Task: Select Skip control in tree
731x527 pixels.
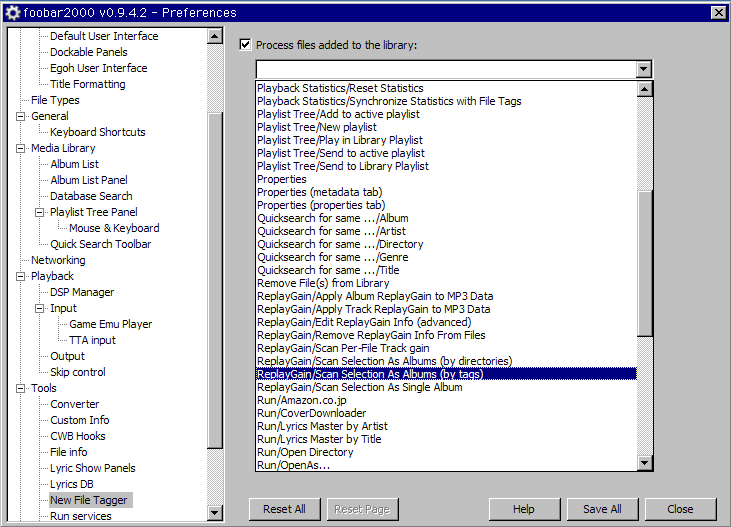Action: [x=78, y=372]
